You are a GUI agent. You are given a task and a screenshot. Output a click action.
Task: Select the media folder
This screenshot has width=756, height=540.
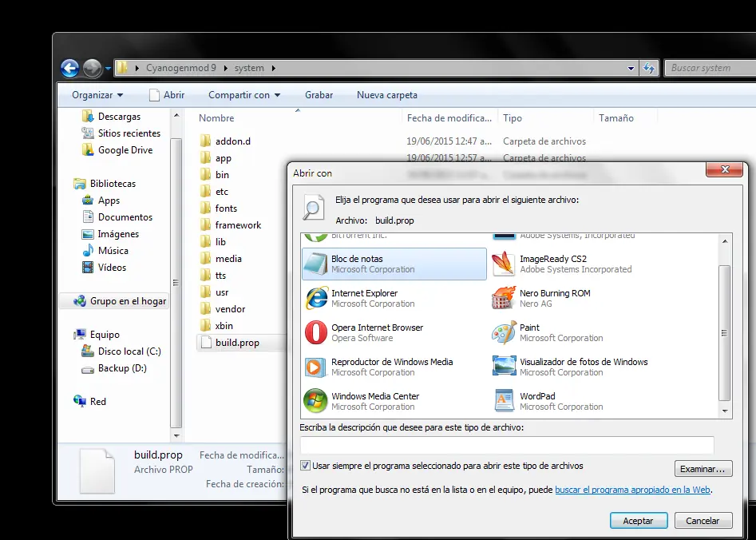click(x=228, y=259)
